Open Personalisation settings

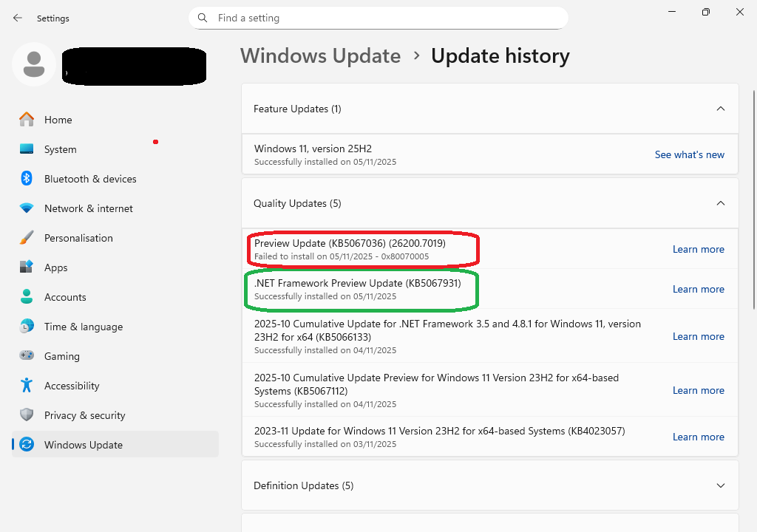[x=115, y=238]
